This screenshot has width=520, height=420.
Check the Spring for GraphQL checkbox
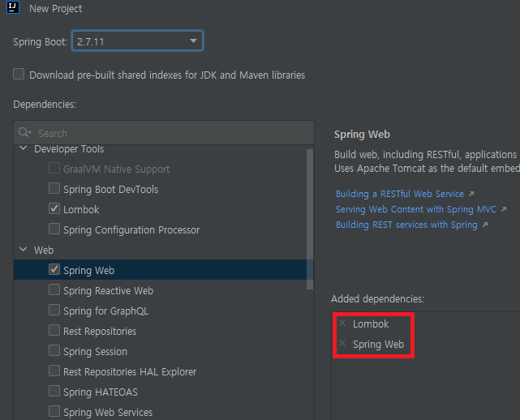click(x=54, y=310)
